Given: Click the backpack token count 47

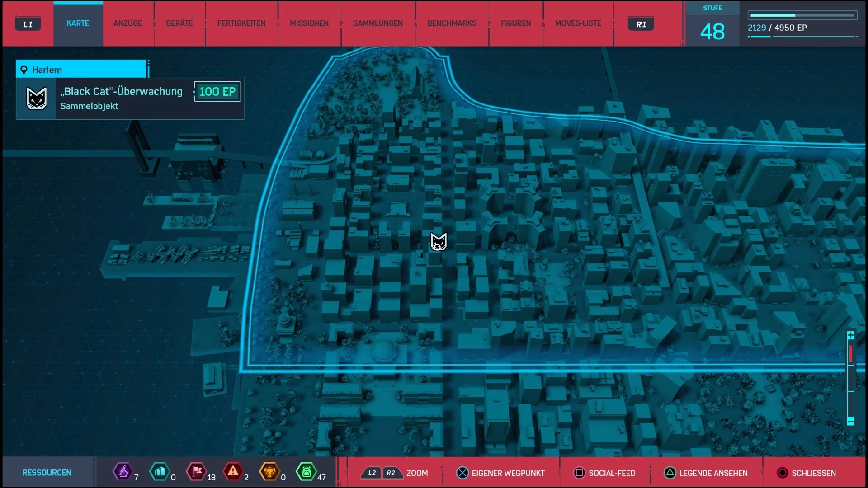Looking at the screenshot, I should 321,478.
